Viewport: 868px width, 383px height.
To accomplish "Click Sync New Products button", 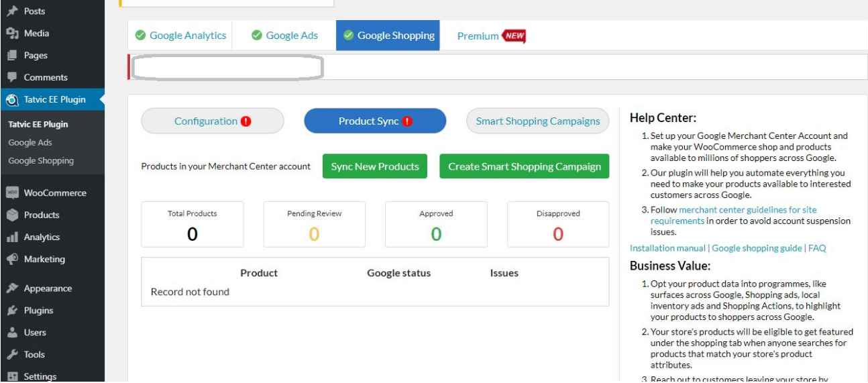I will pos(375,166).
